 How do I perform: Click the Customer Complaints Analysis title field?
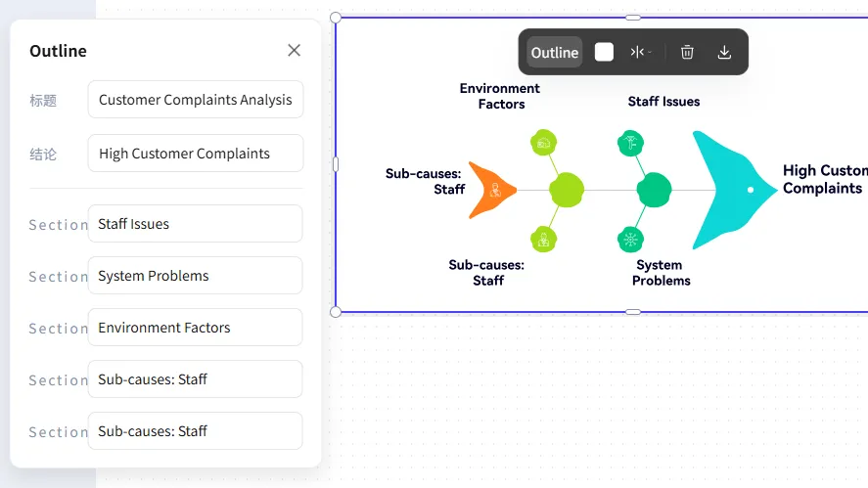pos(196,100)
